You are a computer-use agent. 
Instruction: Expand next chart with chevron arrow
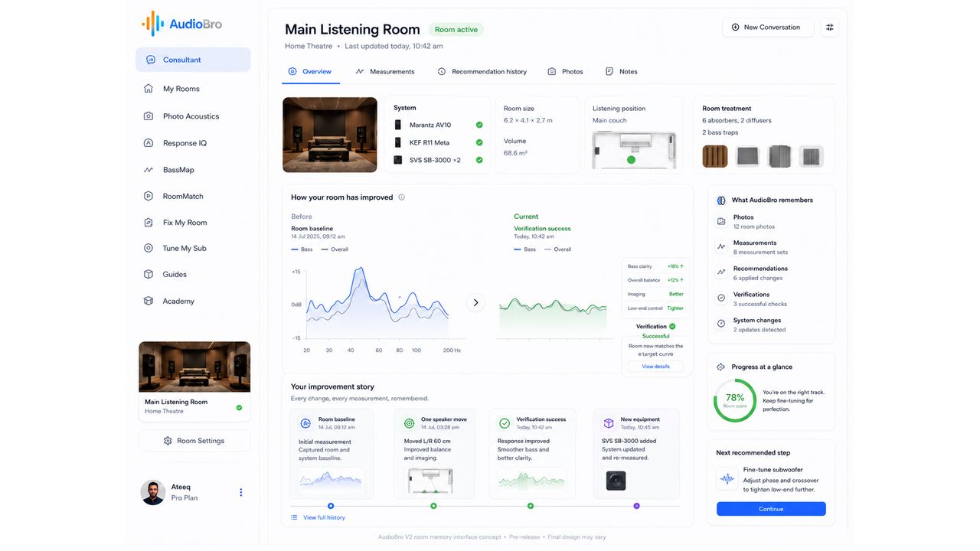click(x=475, y=303)
